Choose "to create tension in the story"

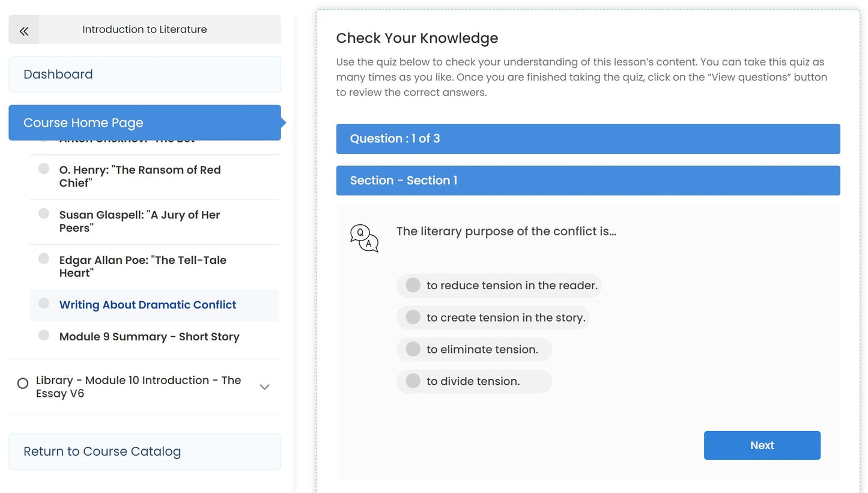tap(413, 317)
